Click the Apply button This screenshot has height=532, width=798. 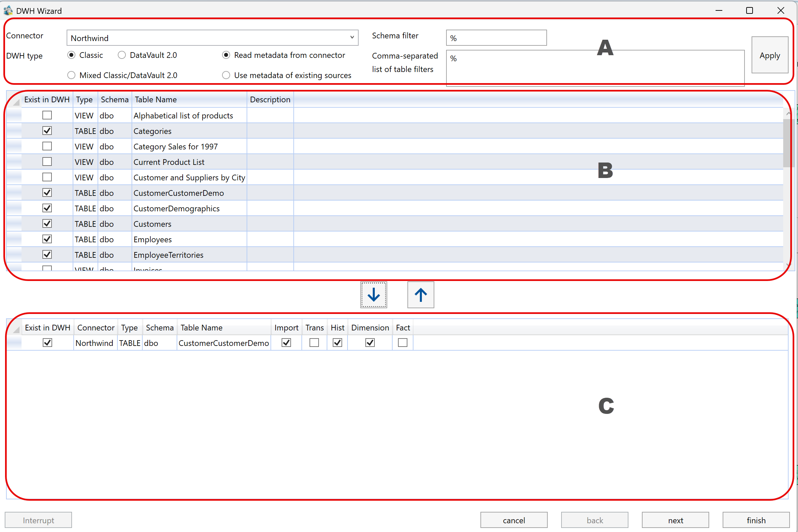[770, 55]
